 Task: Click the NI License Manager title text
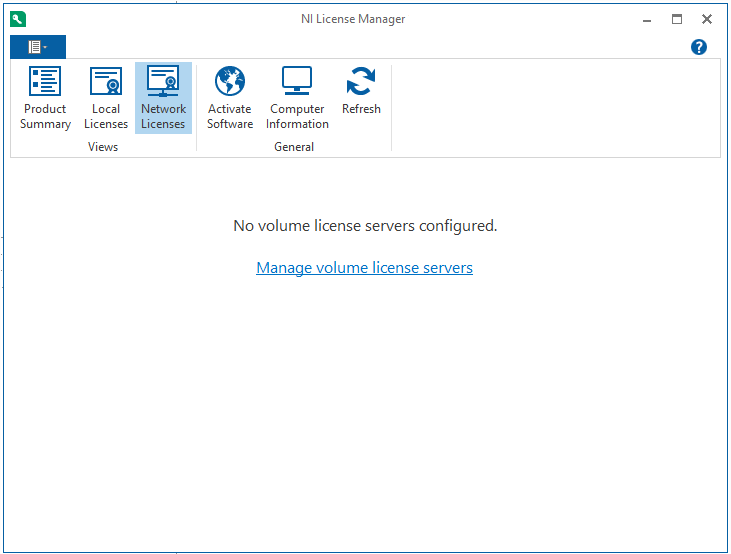(353, 19)
